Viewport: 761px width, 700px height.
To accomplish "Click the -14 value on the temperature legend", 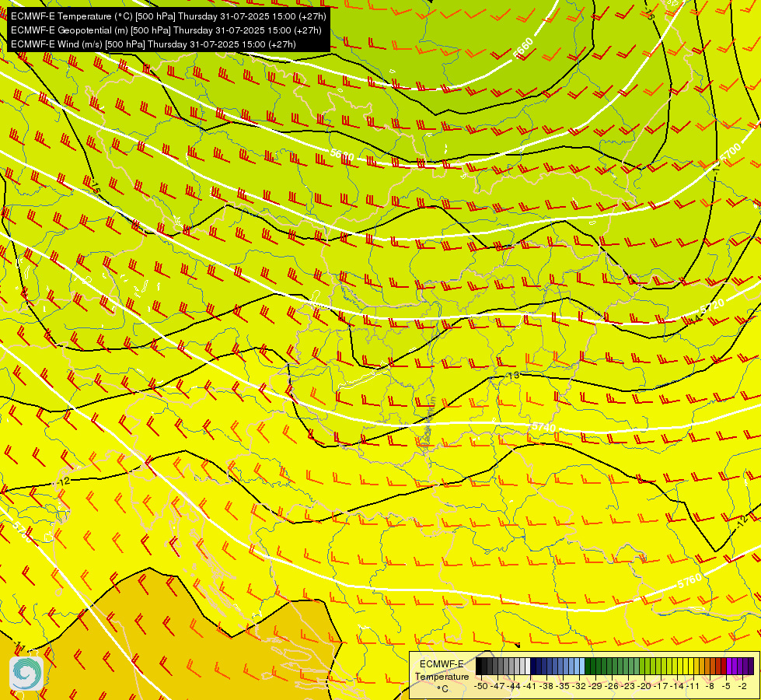I will tap(676, 687).
